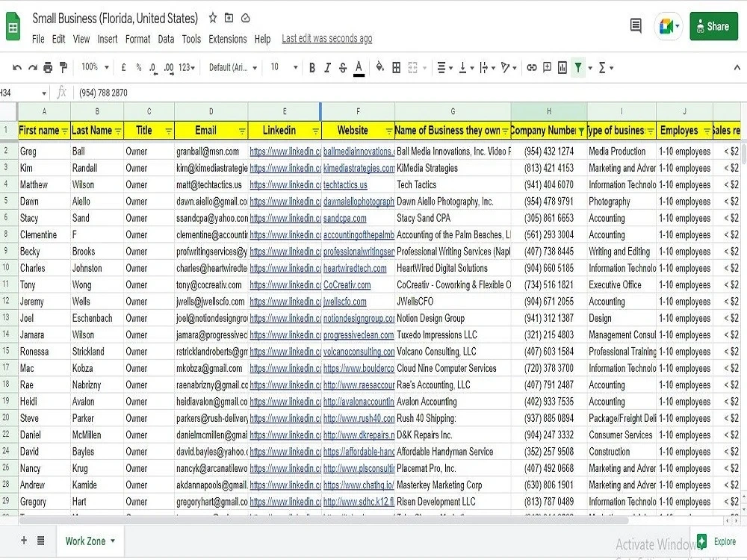Viewport: 747px width, 560px height.
Task: Click the formula bar input
Action: (409, 93)
